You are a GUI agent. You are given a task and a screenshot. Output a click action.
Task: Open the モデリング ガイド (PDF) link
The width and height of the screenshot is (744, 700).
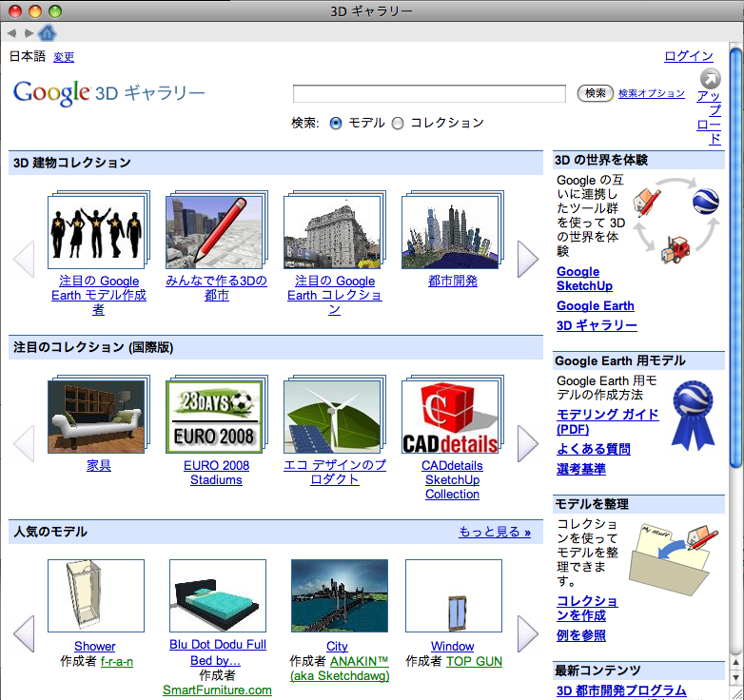(x=608, y=421)
